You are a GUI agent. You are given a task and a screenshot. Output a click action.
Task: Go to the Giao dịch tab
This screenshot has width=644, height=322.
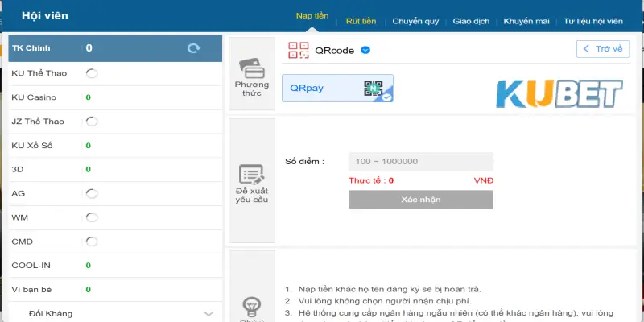pyautogui.click(x=471, y=22)
